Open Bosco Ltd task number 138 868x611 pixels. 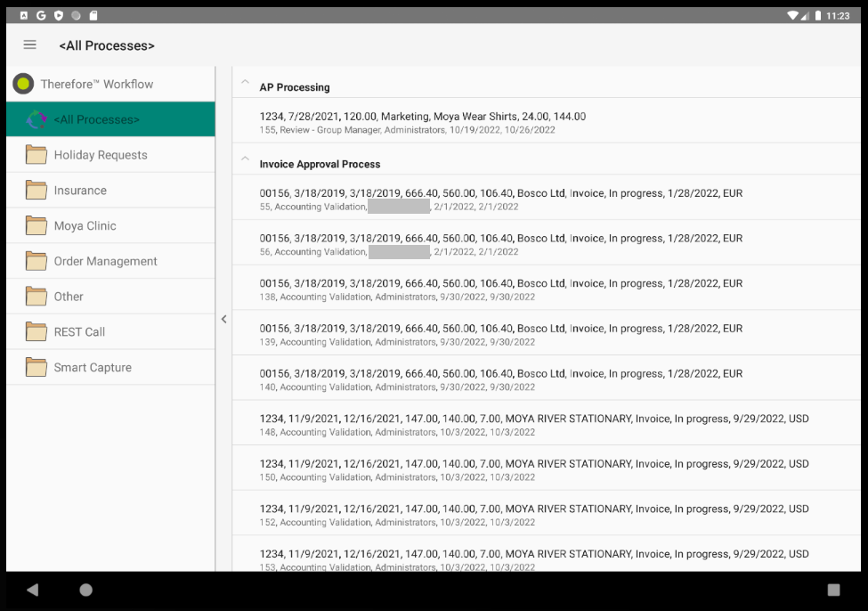(x=547, y=289)
